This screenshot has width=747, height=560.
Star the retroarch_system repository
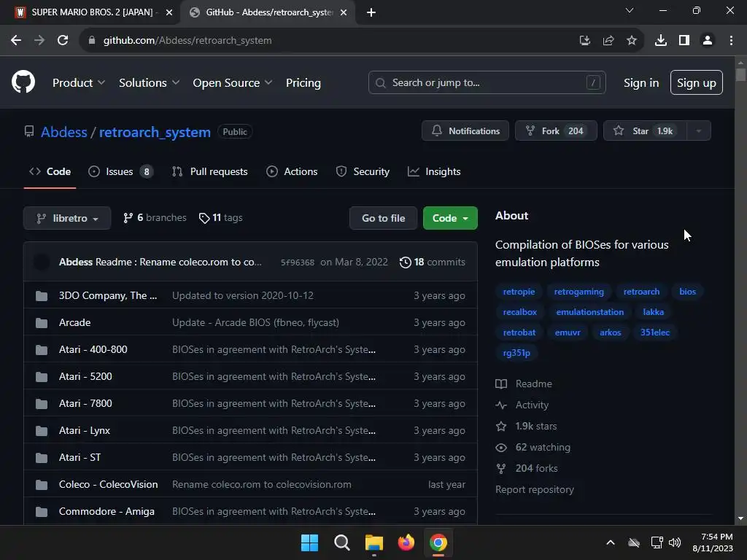point(645,131)
